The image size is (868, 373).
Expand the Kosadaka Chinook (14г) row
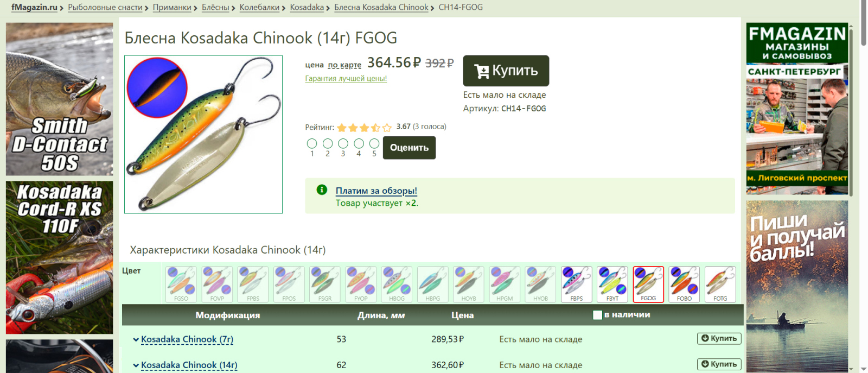(x=136, y=365)
